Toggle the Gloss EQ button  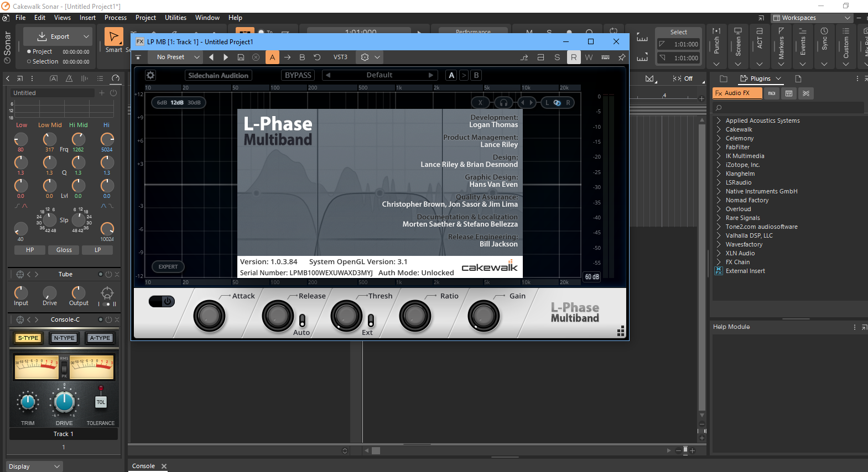(64, 250)
